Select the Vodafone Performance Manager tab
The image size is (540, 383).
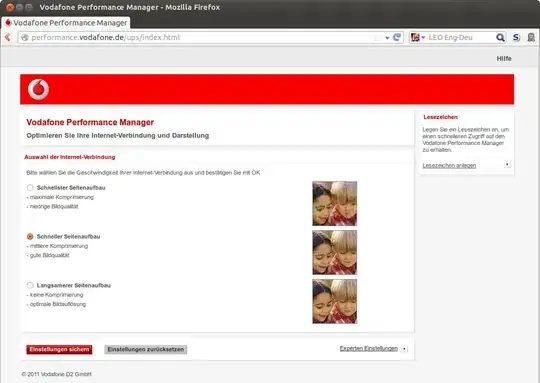[66, 23]
